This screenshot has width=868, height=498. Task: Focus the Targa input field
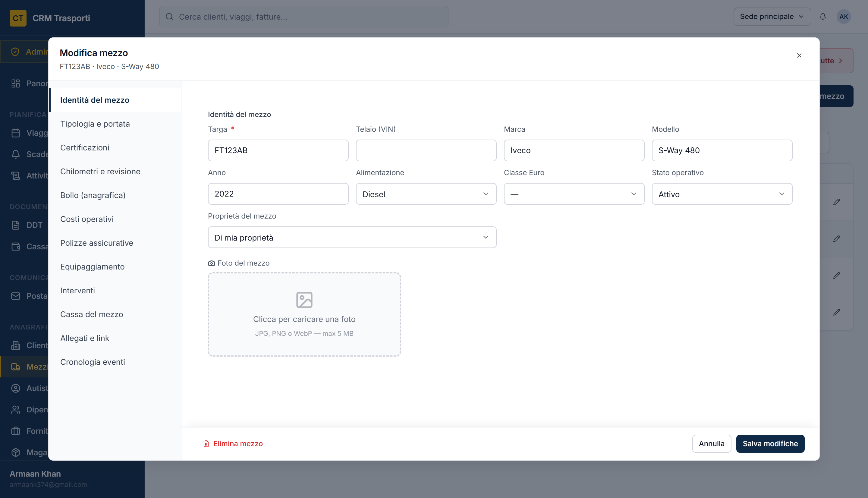[278, 150]
